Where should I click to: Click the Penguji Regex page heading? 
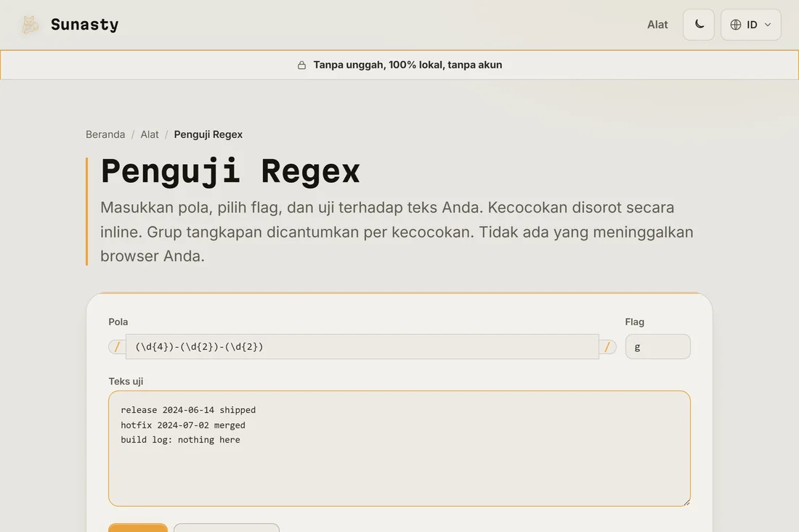pyautogui.click(x=230, y=171)
